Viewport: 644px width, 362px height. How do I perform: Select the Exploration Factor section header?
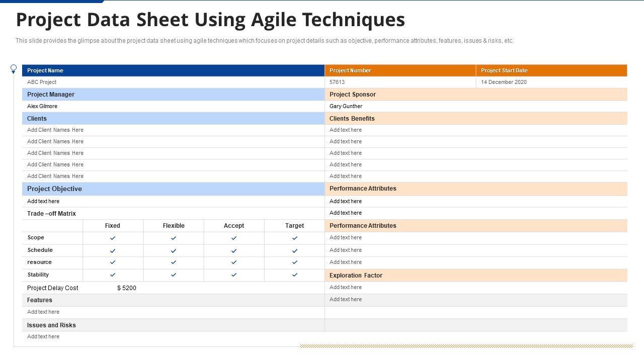point(356,276)
